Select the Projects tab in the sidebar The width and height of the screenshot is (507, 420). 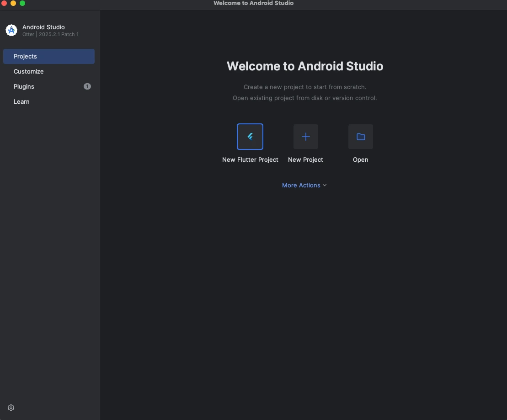tap(25, 56)
